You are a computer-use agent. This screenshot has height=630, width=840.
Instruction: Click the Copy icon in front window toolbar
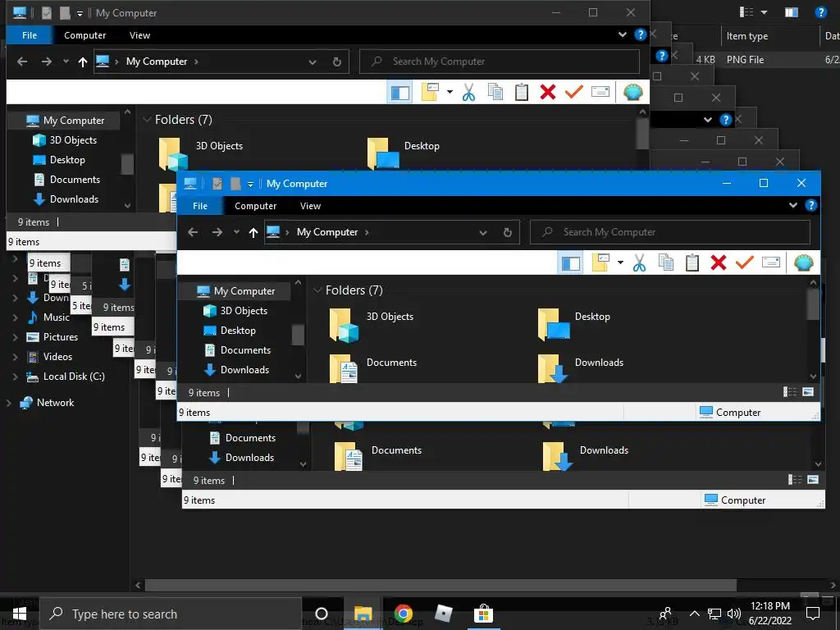[x=666, y=262]
